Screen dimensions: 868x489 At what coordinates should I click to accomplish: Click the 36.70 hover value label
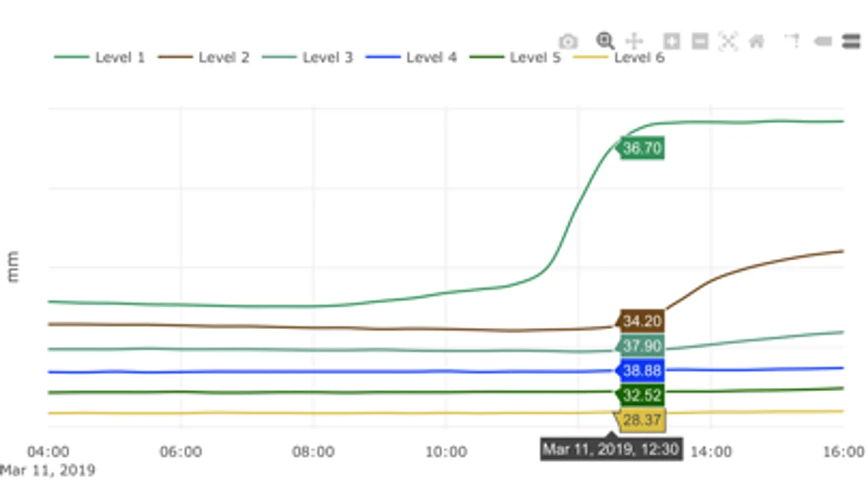point(641,148)
